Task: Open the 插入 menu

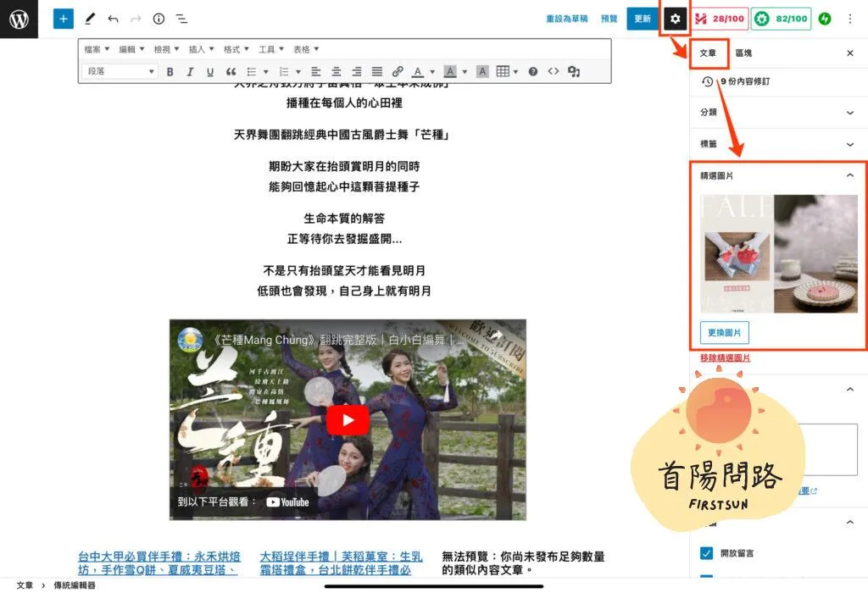Action: (201, 49)
